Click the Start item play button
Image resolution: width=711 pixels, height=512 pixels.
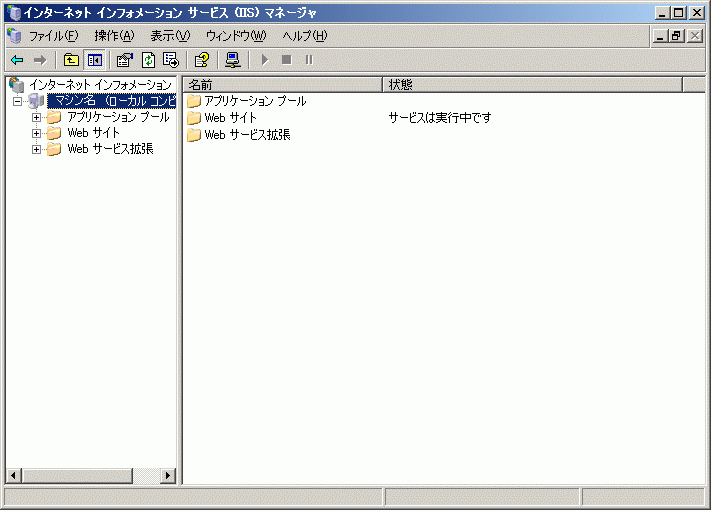coord(265,60)
